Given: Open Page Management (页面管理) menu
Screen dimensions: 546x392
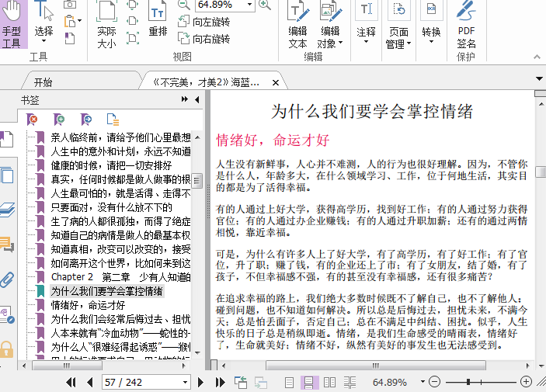Looking at the screenshot, I should click(x=398, y=24).
